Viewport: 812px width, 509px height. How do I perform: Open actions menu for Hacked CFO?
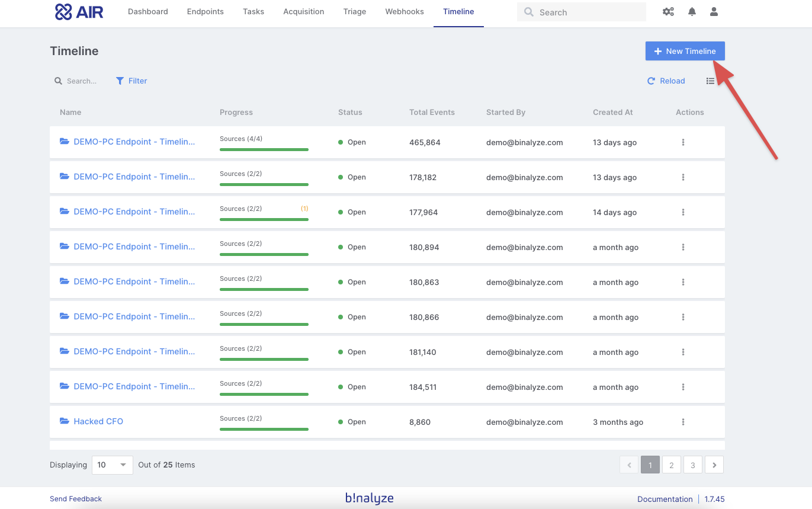click(x=683, y=422)
